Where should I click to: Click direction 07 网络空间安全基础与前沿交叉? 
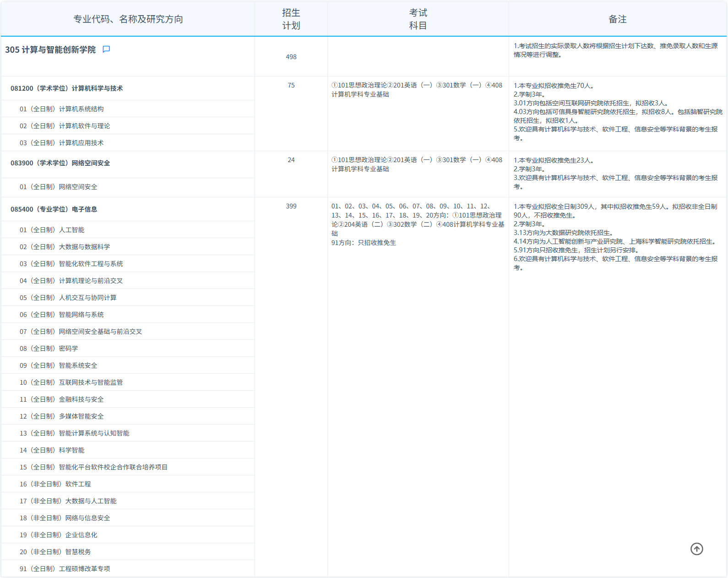coord(81,332)
